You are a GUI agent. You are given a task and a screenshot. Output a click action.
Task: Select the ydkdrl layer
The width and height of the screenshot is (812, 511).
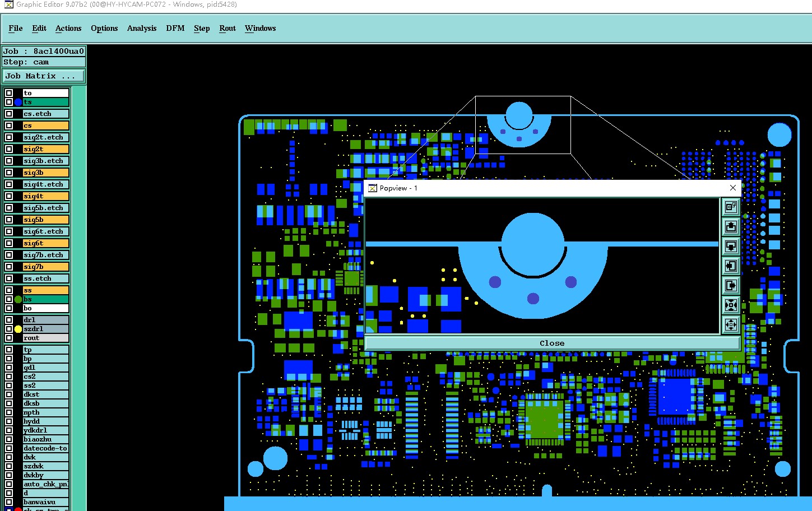46,430
